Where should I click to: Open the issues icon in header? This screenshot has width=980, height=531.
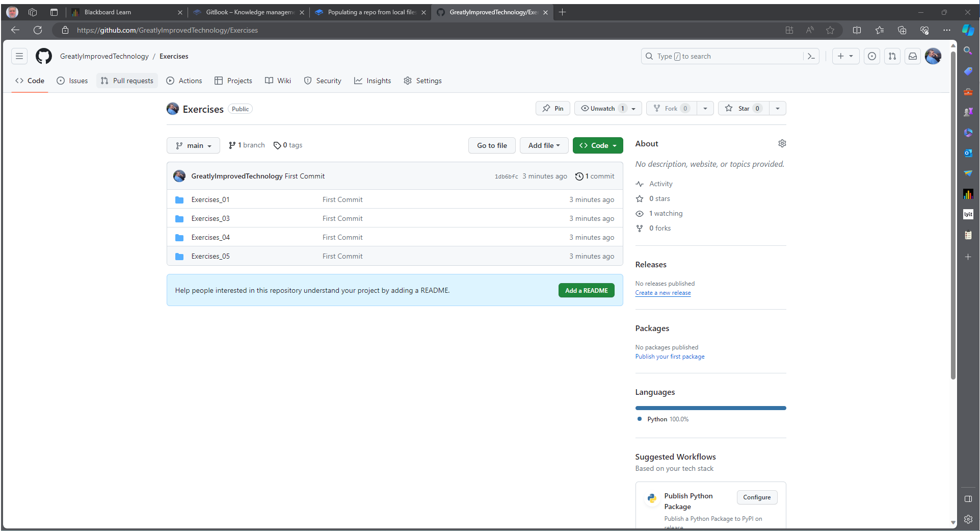click(872, 56)
